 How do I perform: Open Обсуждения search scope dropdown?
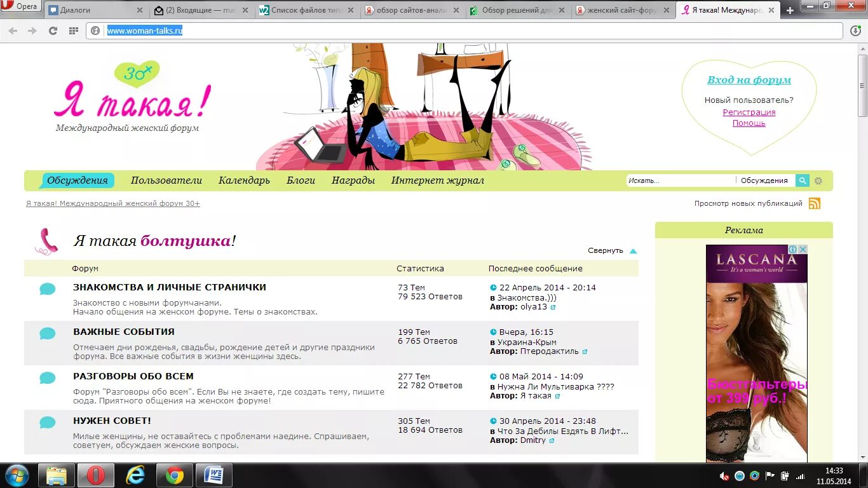coord(764,180)
